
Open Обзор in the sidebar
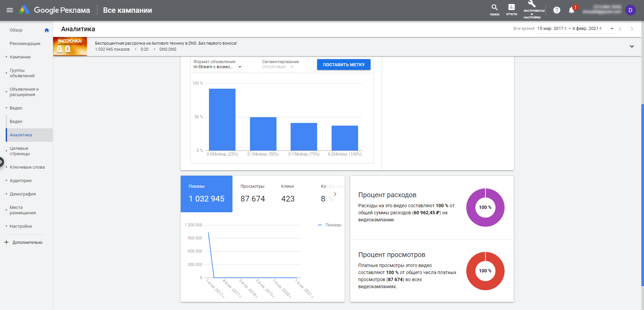click(x=16, y=30)
